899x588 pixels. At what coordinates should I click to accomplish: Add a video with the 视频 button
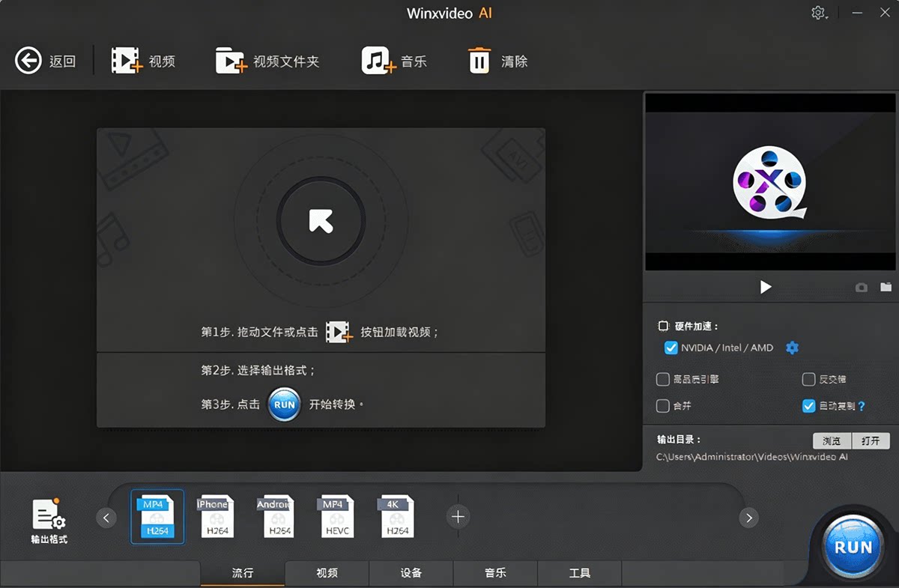[x=142, y=61]
